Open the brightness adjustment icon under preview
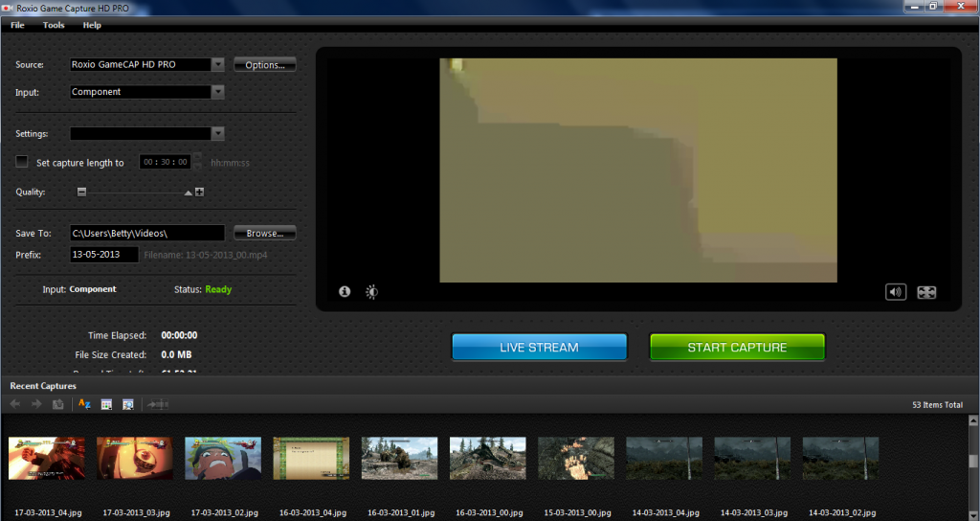This screenshot has width=980, height=521. [372, 291]
